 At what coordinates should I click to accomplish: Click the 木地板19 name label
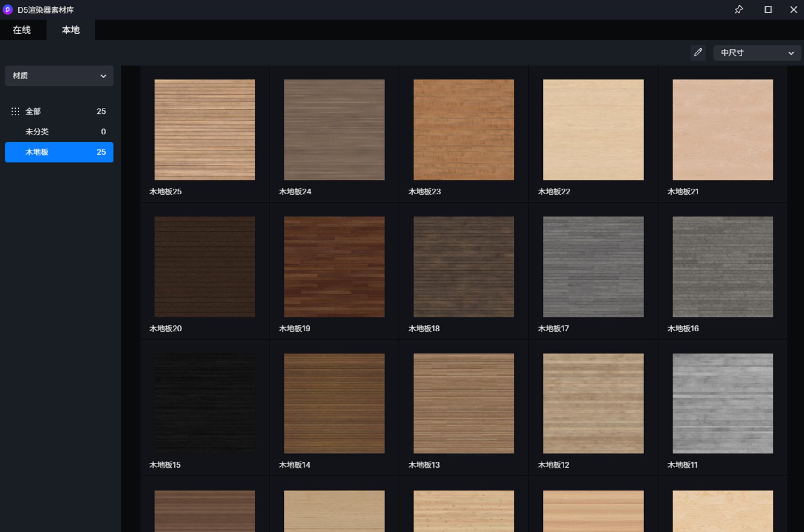[295, 328]
